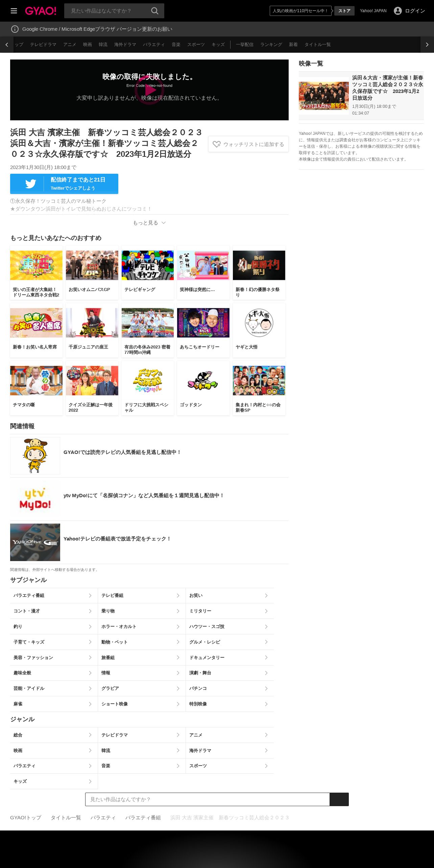Click the nav bar right arrow
The height and width of the screenshot is (868, 434).
click(x=427, y=45)
